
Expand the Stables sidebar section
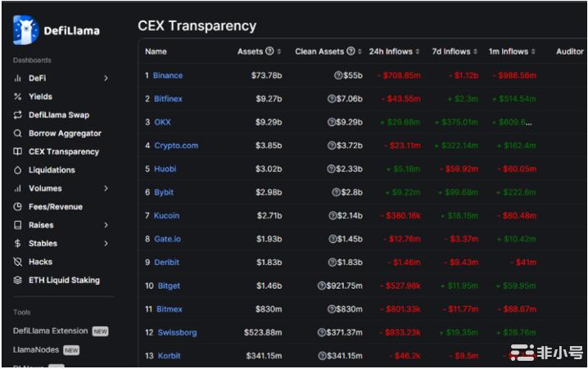(106, 244)
